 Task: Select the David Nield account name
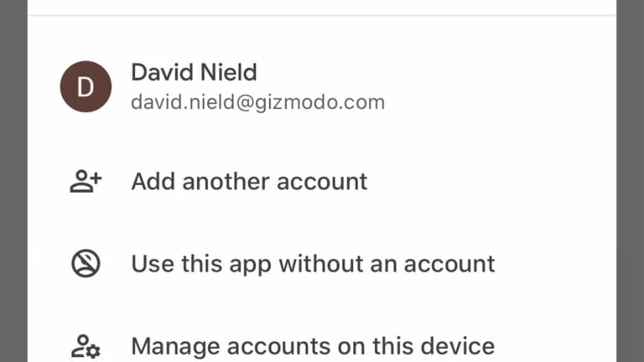(x=194, y=72)
